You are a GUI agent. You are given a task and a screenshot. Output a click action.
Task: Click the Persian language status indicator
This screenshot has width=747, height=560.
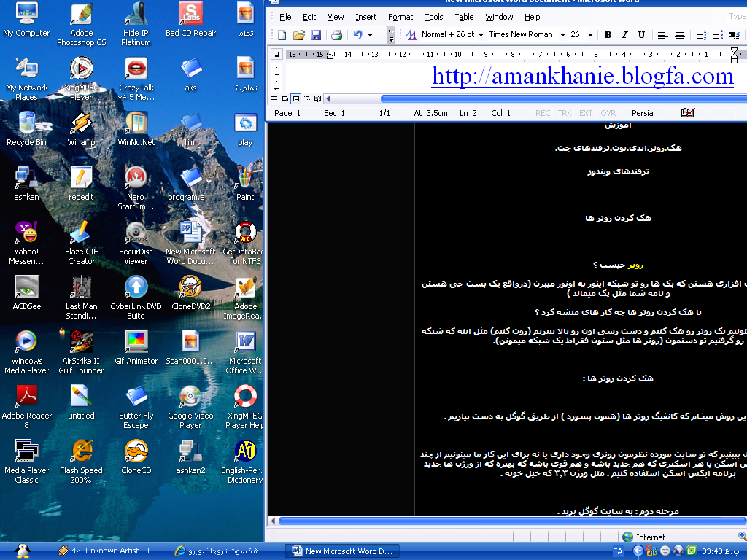[x=645, y=113]
